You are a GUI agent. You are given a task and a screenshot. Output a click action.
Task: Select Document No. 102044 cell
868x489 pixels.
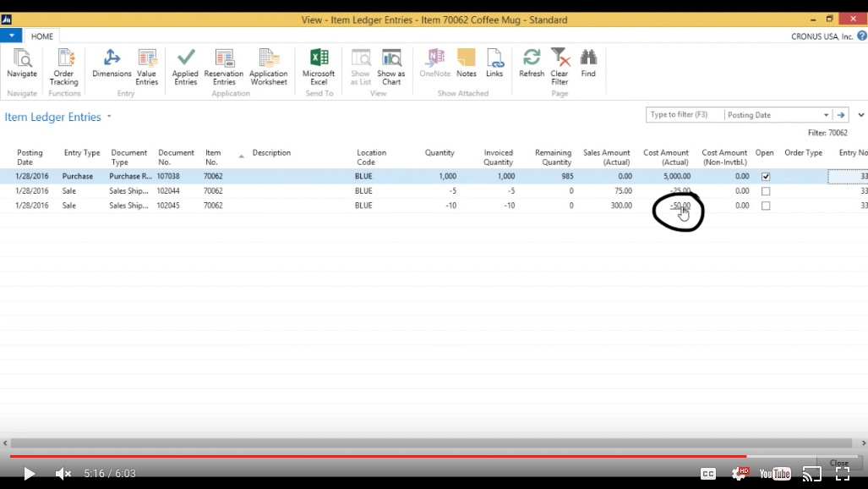(168, 190)
